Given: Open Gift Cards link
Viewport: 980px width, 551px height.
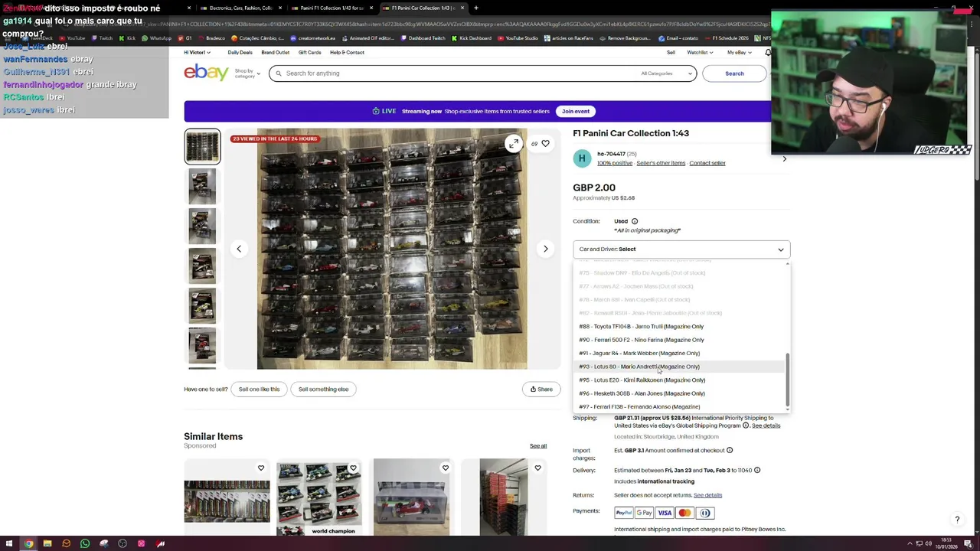Looking at the screenshot, I should [x=309, y=52].
